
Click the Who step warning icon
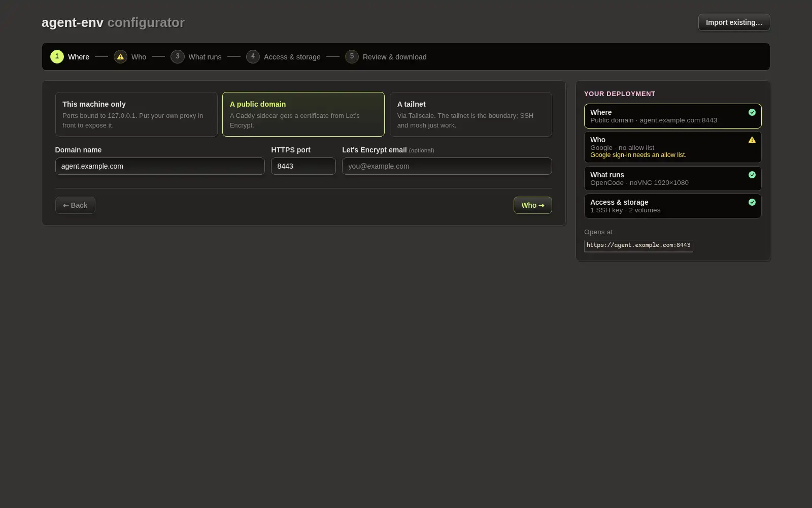pos(120,56)
